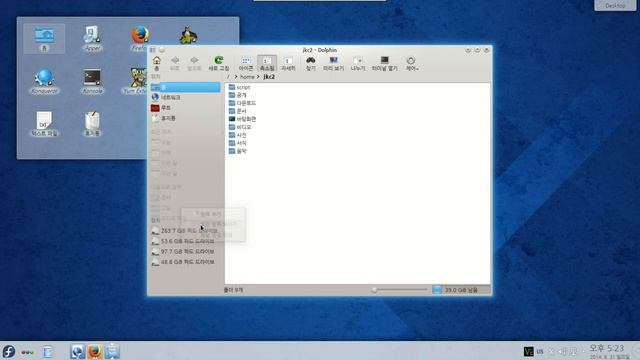This screenshot has height=360, width=640.
Task: Select the '비디오' folder
Action: coord(240,127)
